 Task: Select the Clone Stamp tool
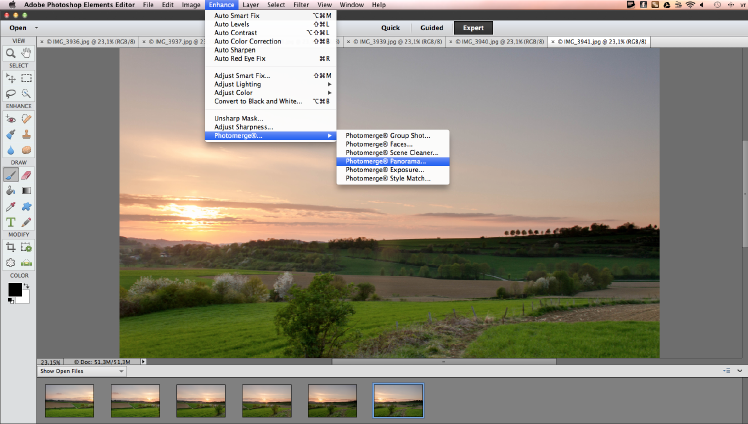pyautogui.click(x=26, y=134)
